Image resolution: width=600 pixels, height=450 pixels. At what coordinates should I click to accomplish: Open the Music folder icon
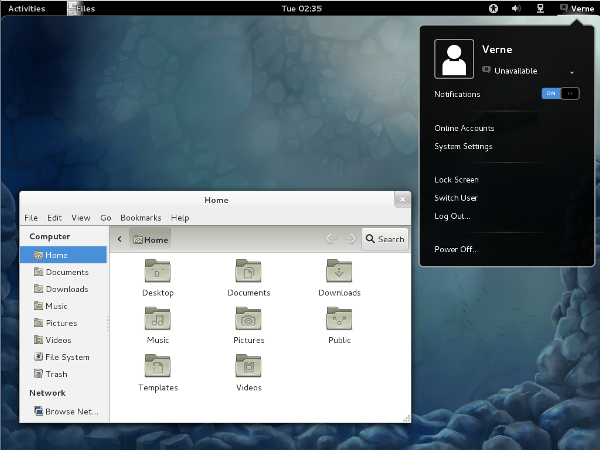click(x=158, y=319)
